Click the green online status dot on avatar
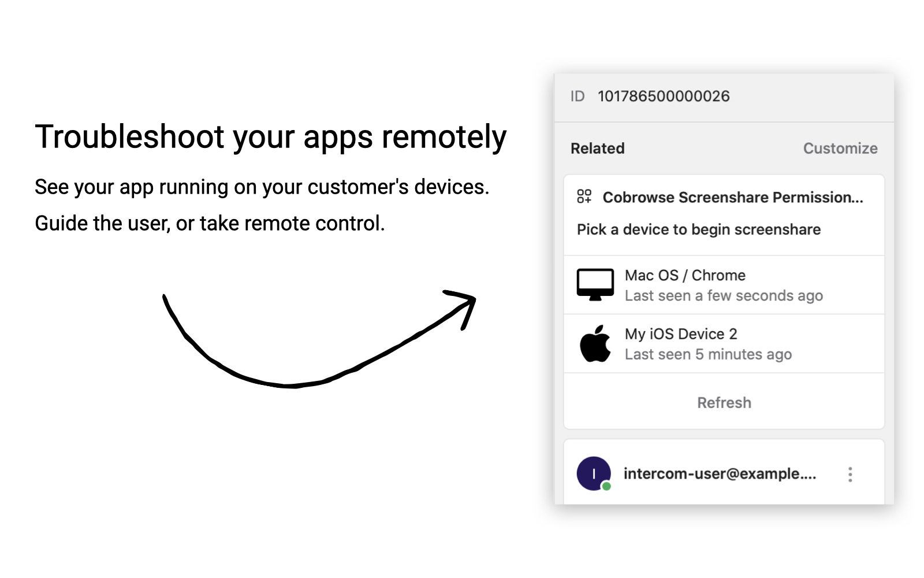This screenshot has width=924, height=578. (x=606, y=486)
